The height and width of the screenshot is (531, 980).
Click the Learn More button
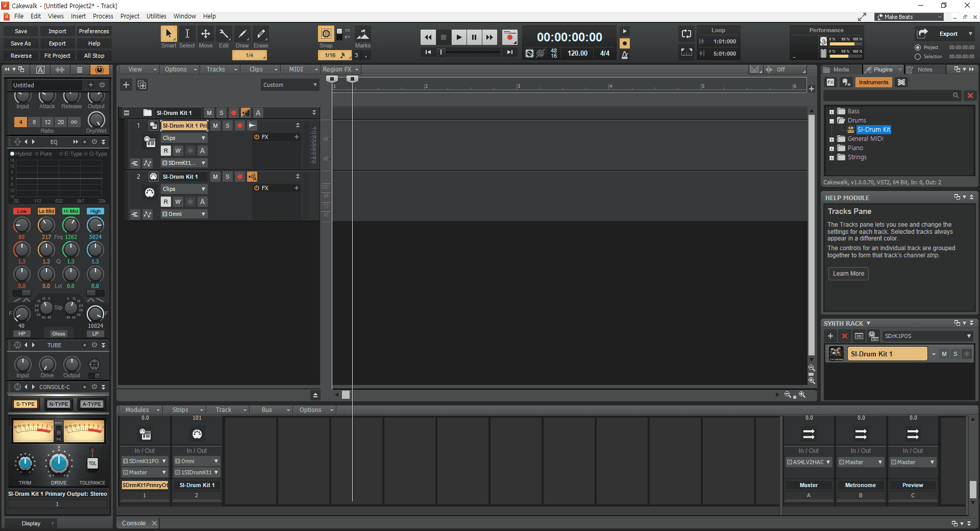[x=848, y=274]
